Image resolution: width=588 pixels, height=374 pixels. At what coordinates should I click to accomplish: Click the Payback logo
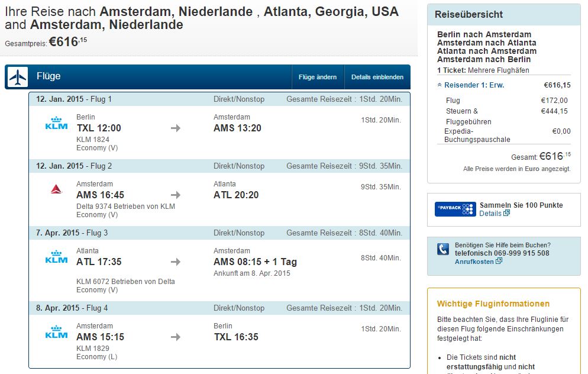click(x=455, y=209)
